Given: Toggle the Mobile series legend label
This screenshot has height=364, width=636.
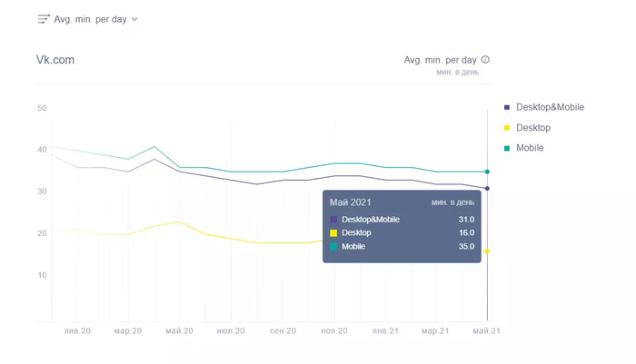Looking at the screenshot, I should 530,148.
